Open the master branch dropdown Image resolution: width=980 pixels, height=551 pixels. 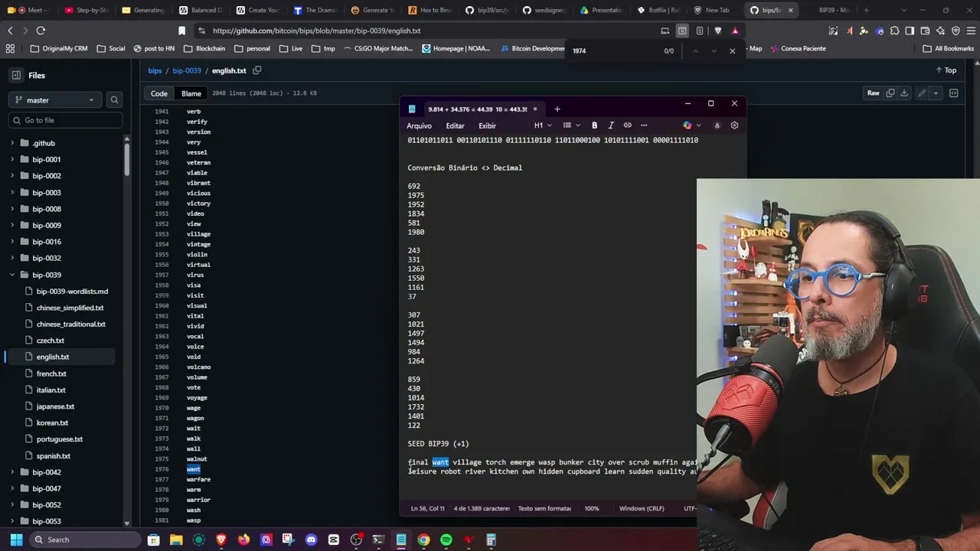pos(55,99)
